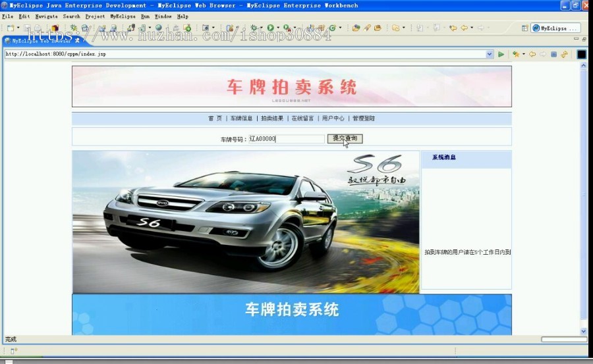Image resolution: width=593 pixels, height=364 pixels.
Task: Open the File menu
Action: pyautogui.click(x=7, y=16)
